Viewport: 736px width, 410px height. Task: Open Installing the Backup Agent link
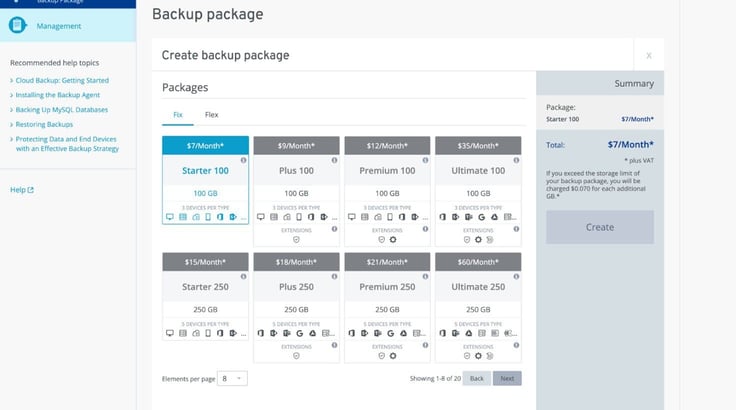58,95
